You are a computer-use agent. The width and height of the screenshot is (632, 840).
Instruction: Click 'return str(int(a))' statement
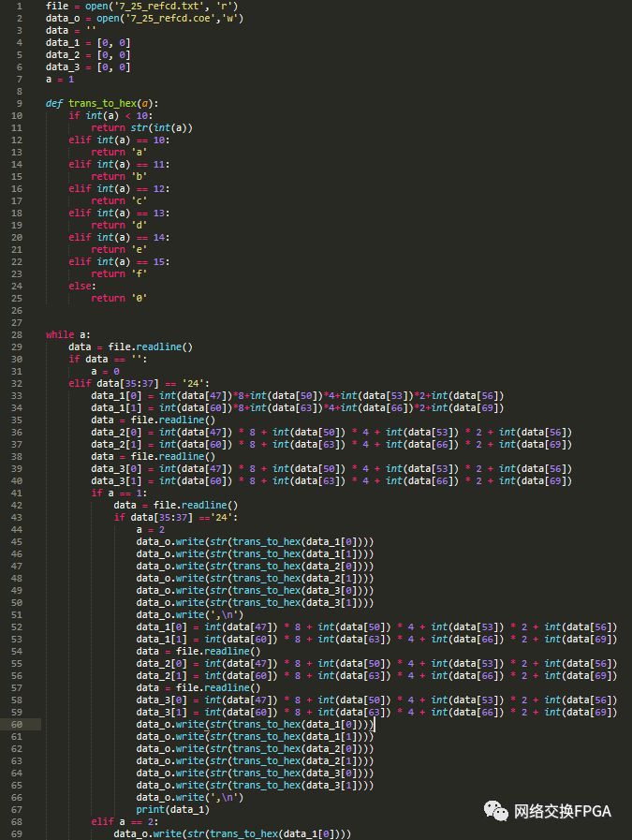click(142, 128)
